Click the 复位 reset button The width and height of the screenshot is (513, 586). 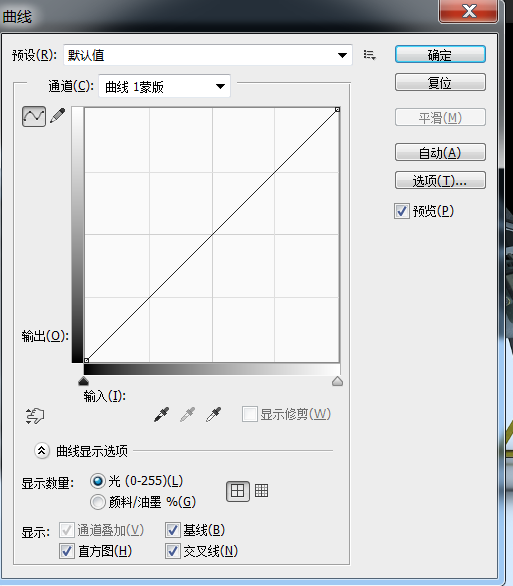click(441, 82)
